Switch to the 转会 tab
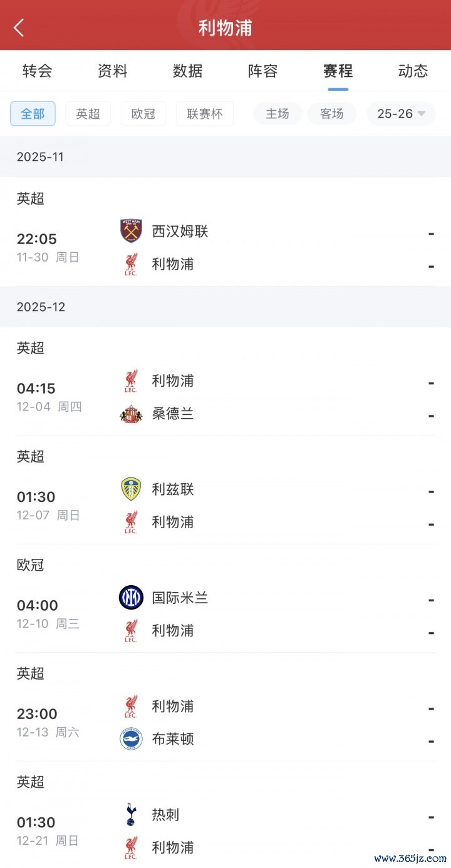The width and height of the screenshot is (451, 868). tap(37, 71)
